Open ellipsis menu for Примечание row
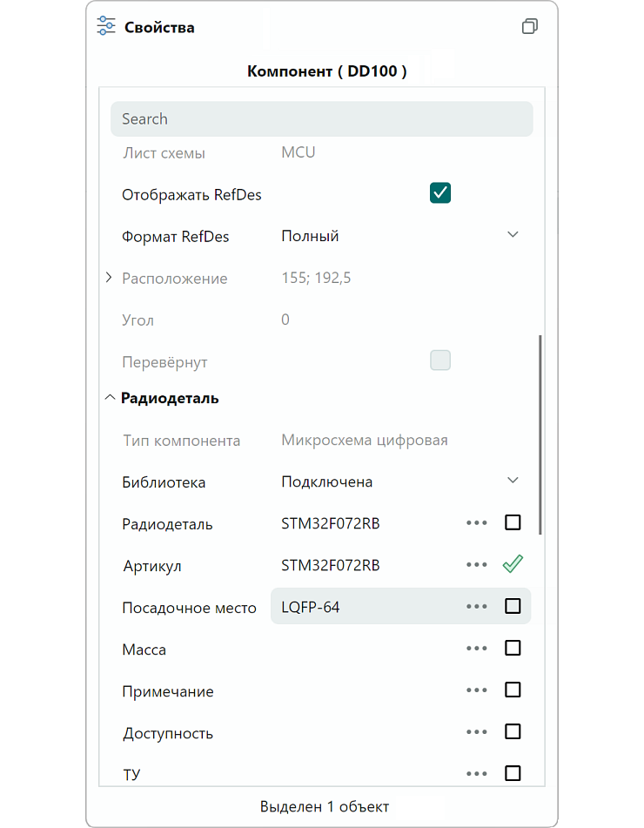Screen dimensions: 644x828 (476, 690)
